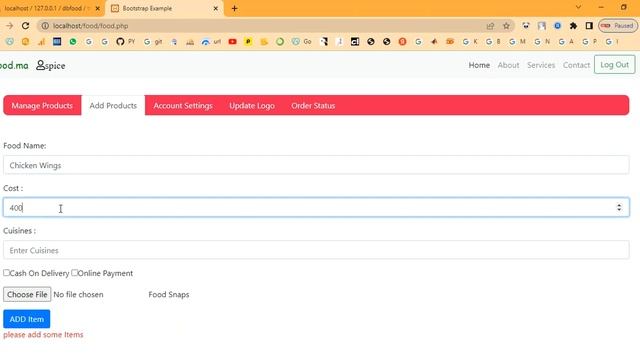
Task: Open a new browser tab
Action: (x=234, y=8)
